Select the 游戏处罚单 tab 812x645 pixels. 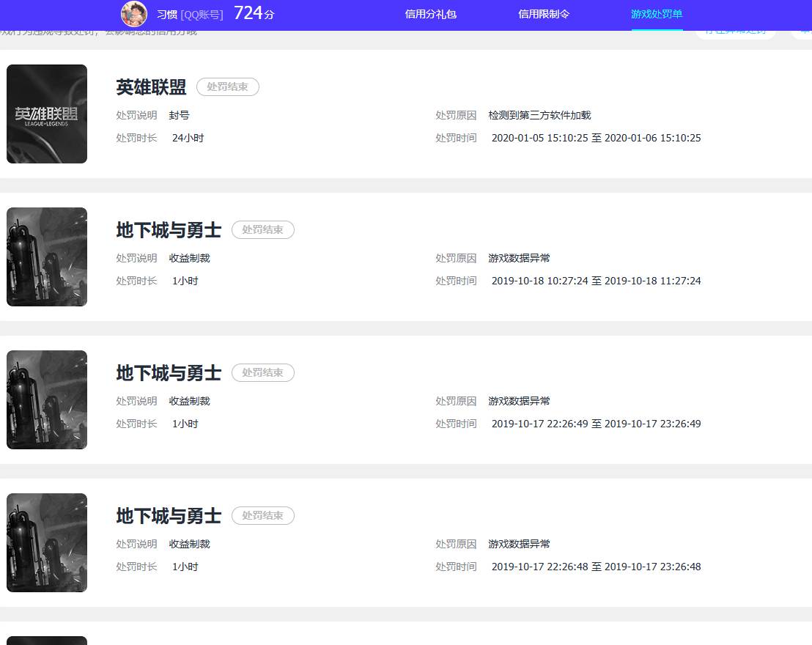pos(656,13)
